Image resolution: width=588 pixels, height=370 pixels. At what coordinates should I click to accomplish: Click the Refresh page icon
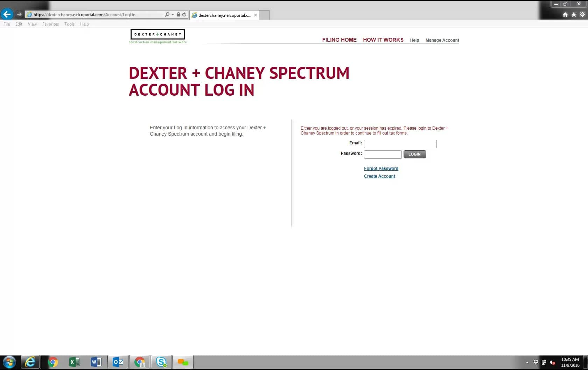(x=184, y=14)
